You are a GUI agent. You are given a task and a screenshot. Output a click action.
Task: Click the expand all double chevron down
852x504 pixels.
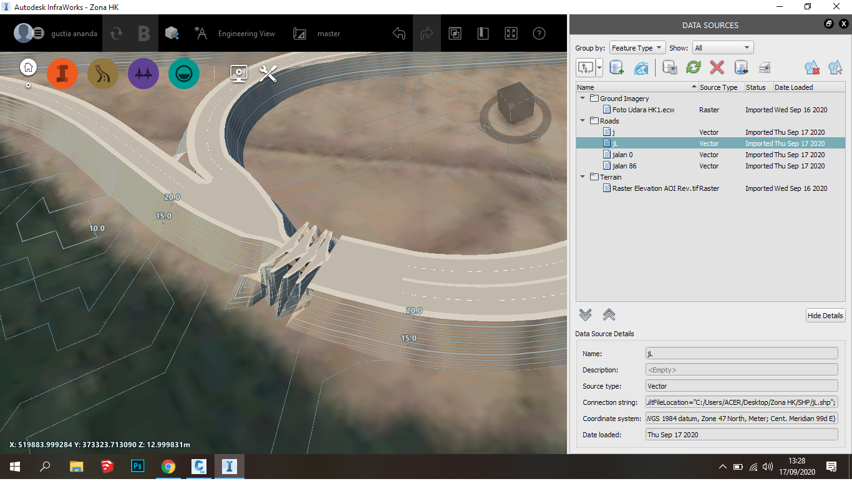585,314
